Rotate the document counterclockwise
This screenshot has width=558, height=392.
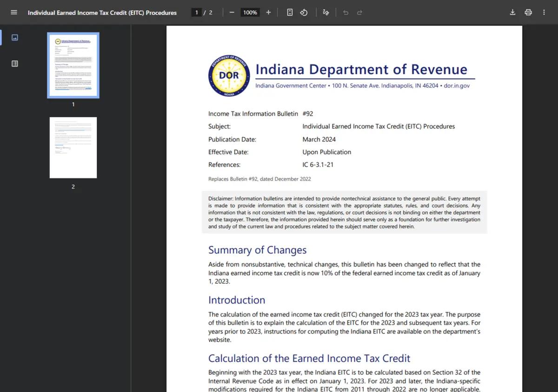point(304,13)
